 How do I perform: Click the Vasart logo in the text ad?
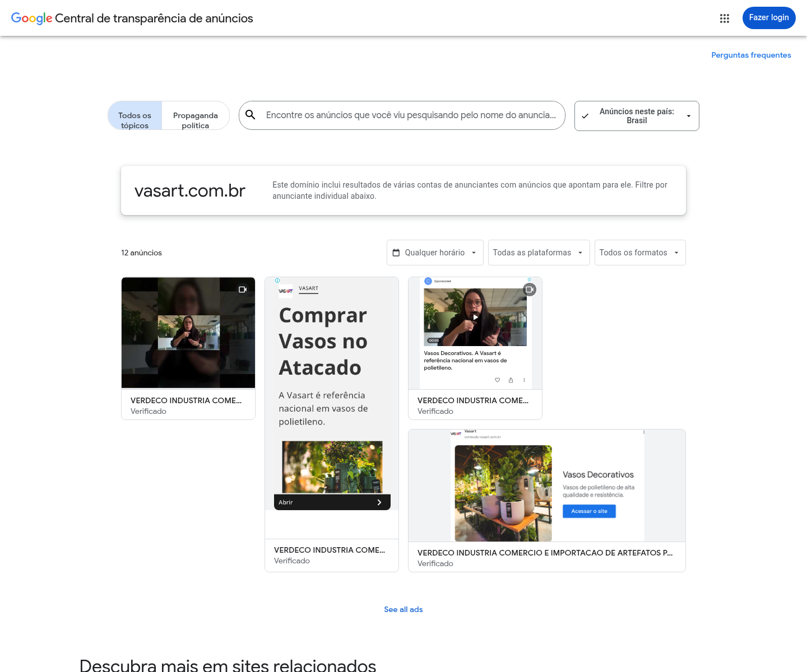click(x=286, y=291)
